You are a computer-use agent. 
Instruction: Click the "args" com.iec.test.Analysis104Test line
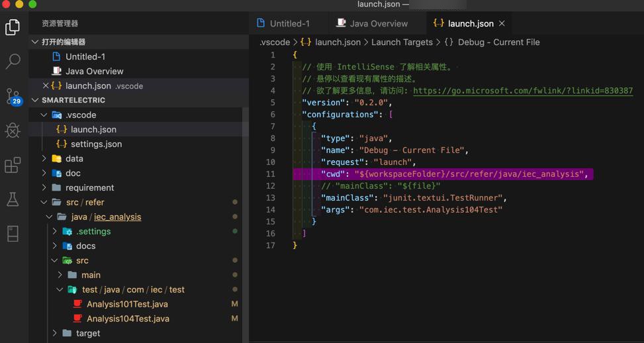coord(412,210)
